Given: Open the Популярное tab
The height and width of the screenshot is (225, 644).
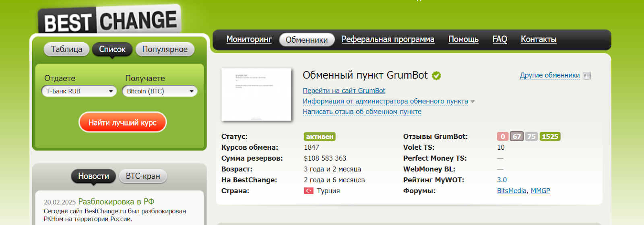Looking at the screenshot, I should [165, 49].
